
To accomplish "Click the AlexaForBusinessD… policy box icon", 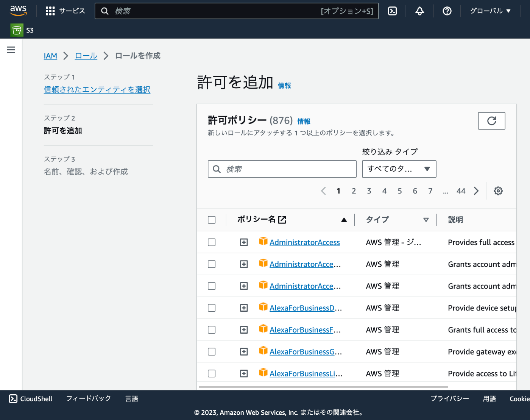I will point(263,307).
